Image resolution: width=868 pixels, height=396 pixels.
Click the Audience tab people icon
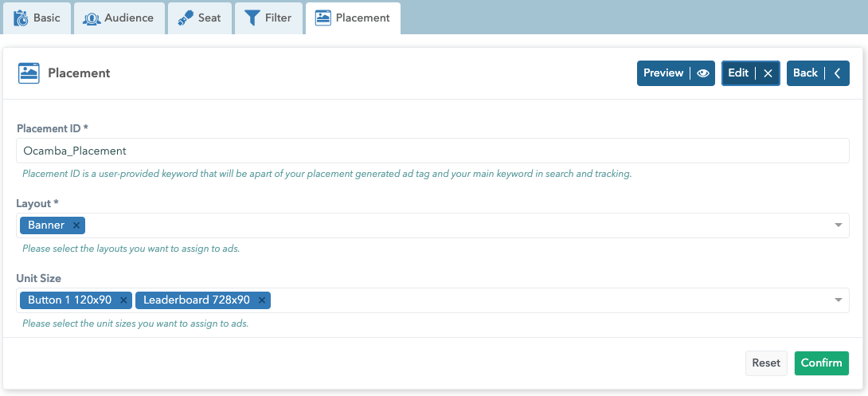92,18
